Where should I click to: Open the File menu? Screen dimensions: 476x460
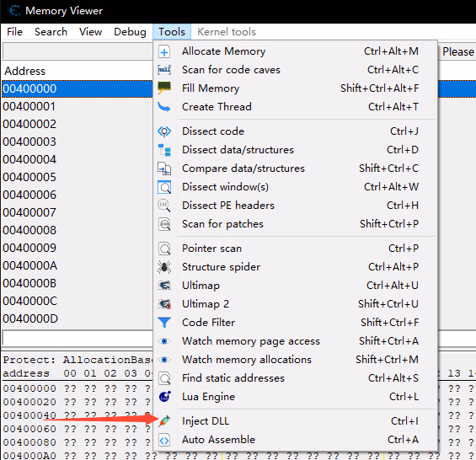pos(14,32)
